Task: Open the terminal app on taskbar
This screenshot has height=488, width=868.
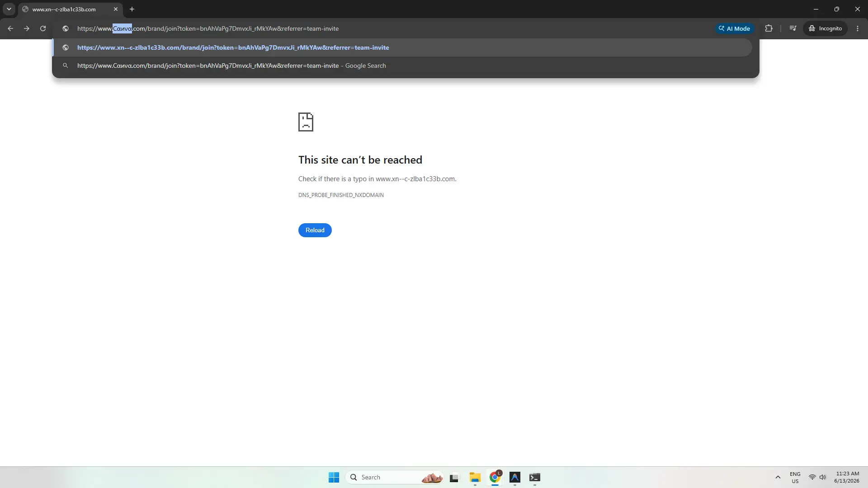Action: tap(535, 477)
